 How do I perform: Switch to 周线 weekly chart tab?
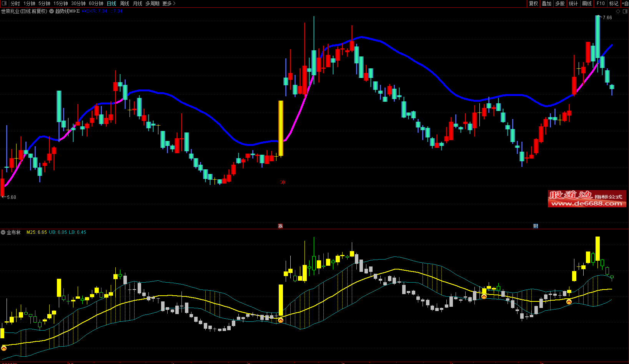pos(125,3)
